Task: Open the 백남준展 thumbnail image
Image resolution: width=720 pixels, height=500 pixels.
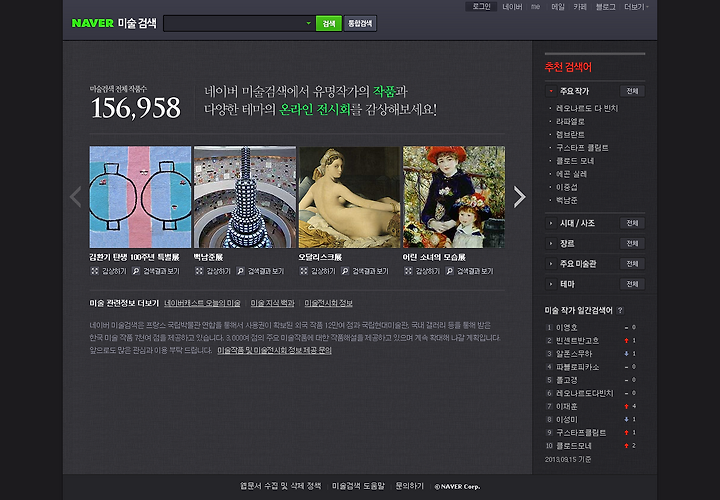Action: click(245, 197)
